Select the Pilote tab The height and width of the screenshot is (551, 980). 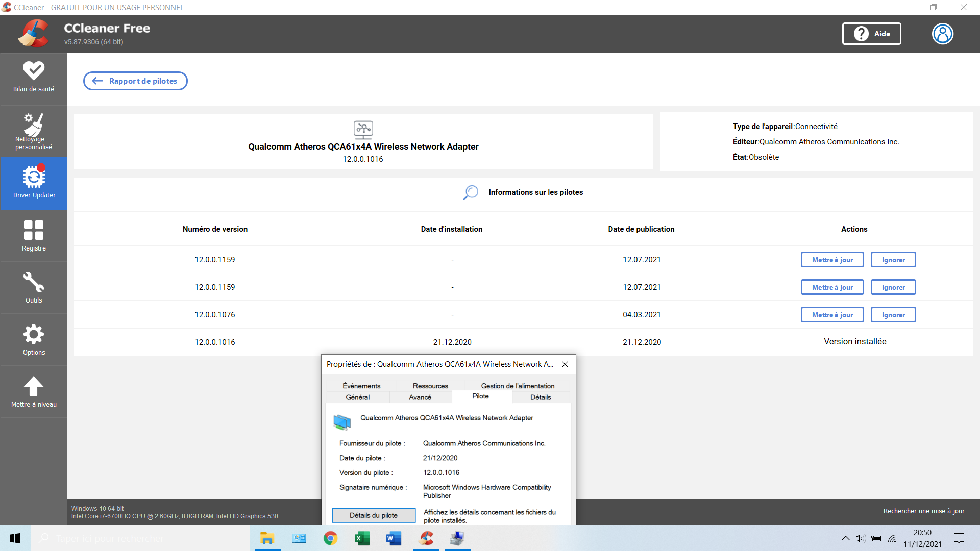coord(481,396)
